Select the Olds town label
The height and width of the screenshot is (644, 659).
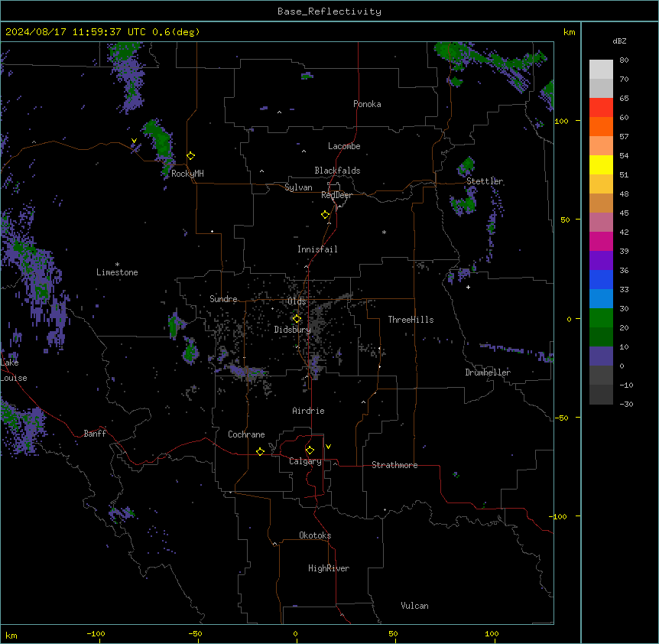point(297,301)
